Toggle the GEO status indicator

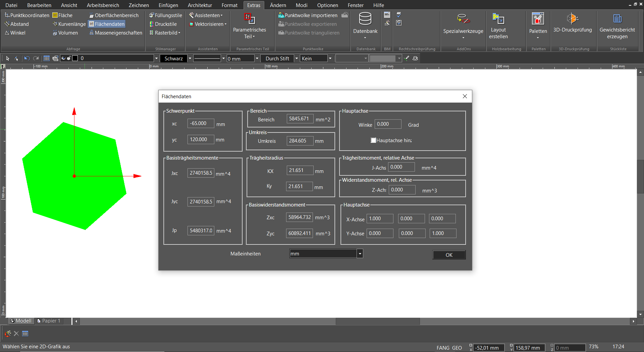click(x=457, y=348)
